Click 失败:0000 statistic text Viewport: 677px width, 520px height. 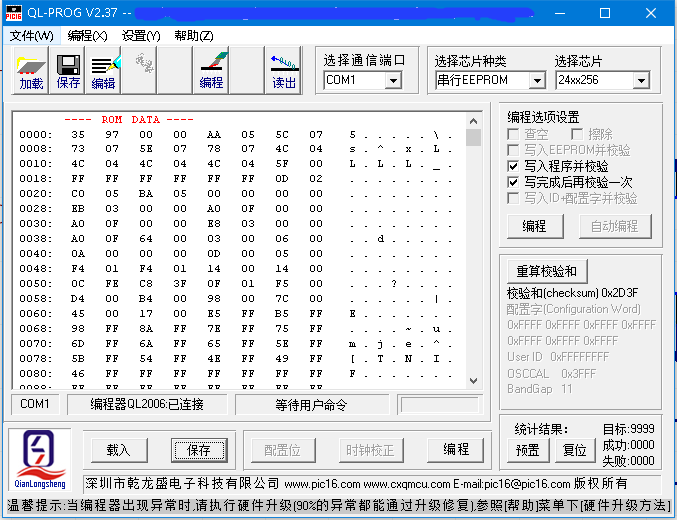(628, 461)
